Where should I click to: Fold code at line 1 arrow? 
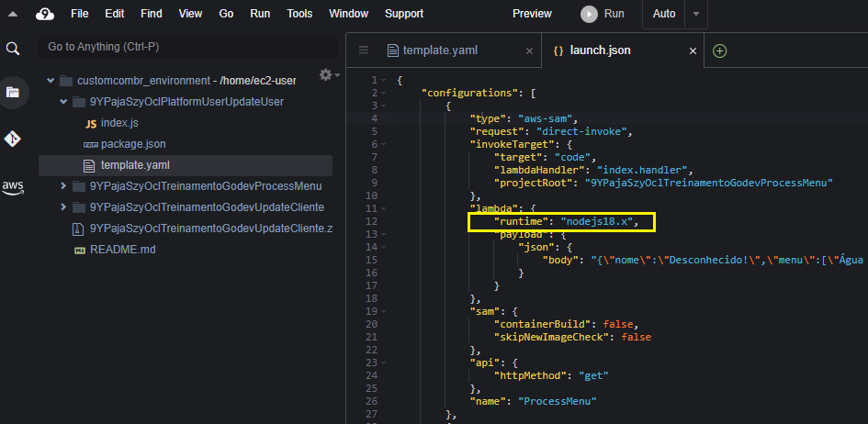coord(384,80)
